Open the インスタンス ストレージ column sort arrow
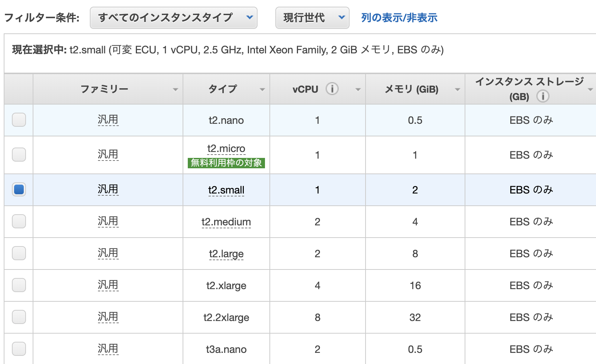This screenshot has width=596, height=364. pyautogui.click(x=590, y=90)
